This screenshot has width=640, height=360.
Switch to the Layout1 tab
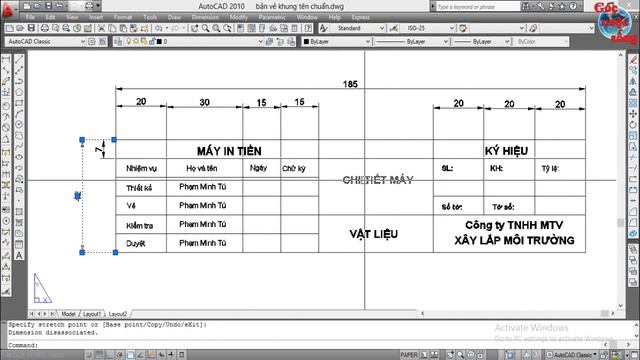click(x=91, y=314)
